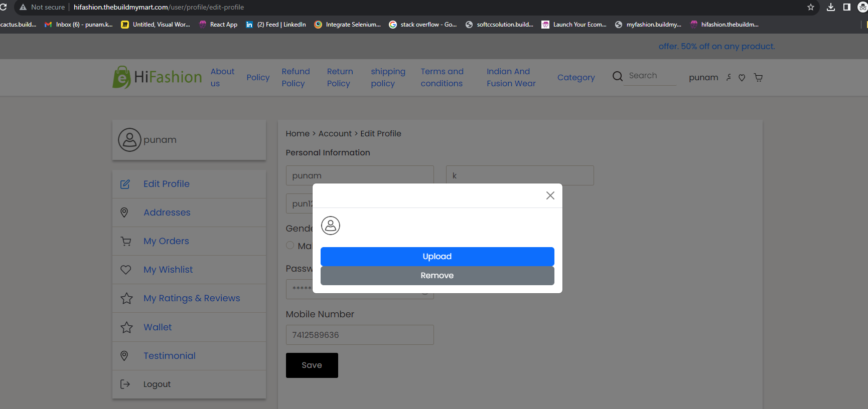Bookmark this page with the star icon
This screenshot has width=868, height=409.
coord(811,7)
